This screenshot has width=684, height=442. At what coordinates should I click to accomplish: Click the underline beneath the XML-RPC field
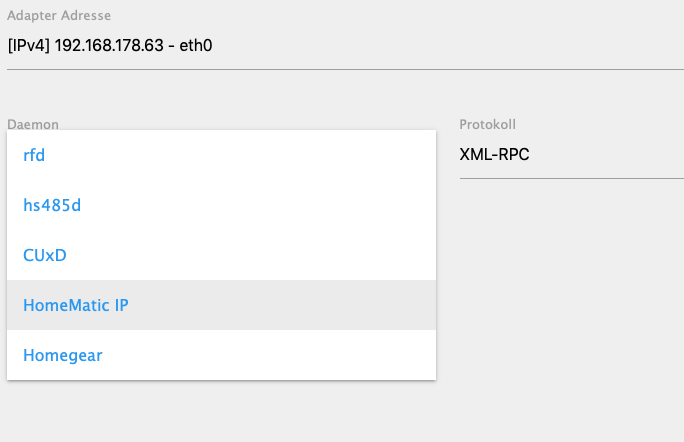tap(571, 178)
